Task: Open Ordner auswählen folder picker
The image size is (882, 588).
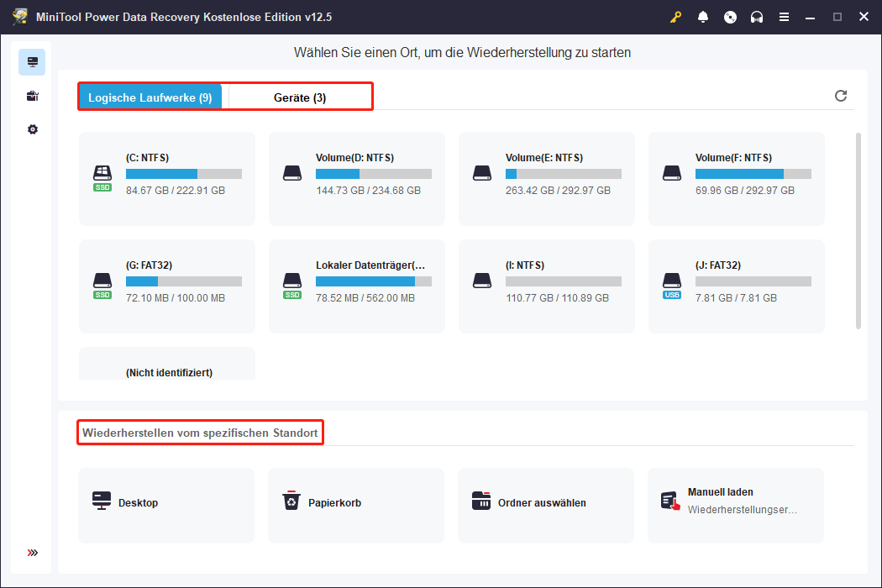Action: (546, 506)
